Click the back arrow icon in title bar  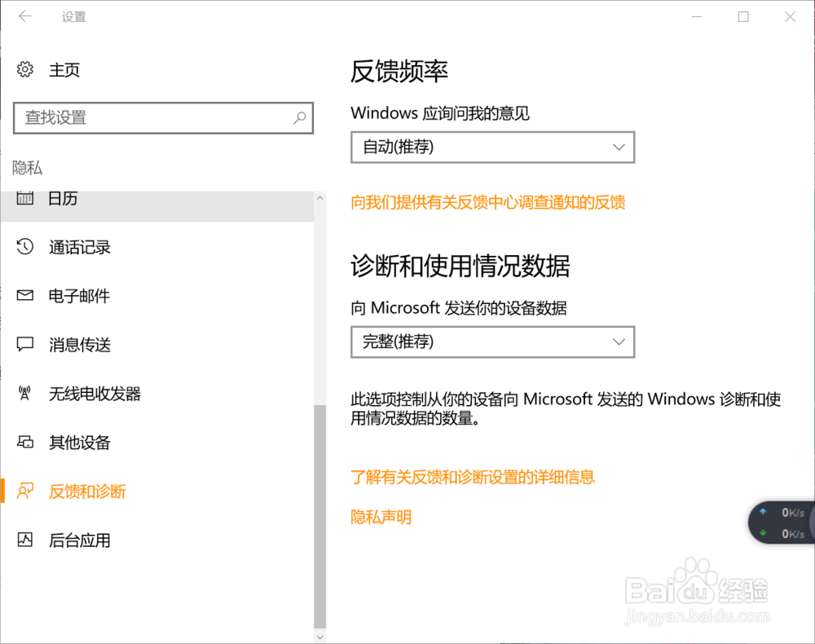tap(25, 16)
